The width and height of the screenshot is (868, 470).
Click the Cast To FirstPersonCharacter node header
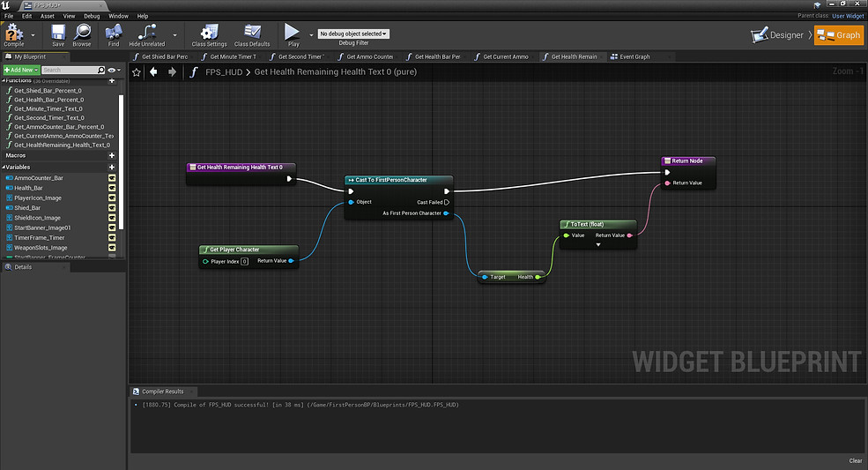[x=398, y=180]
